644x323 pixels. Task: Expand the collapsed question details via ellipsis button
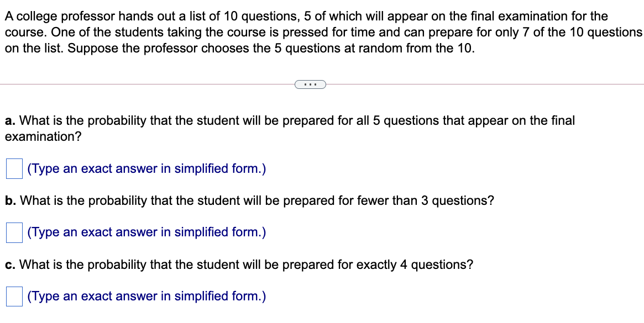(311, 84)
